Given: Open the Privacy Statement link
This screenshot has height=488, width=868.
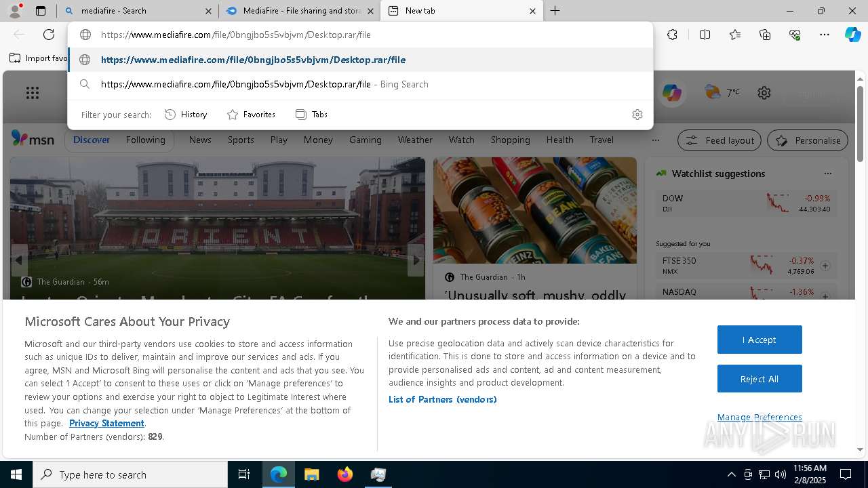Looking at the screenshot, I should pos(106,423).
